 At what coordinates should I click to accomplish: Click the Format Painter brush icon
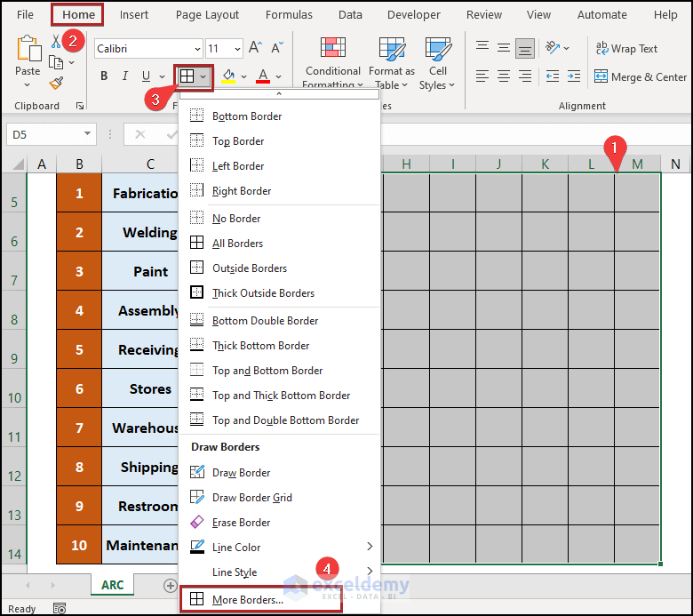57,84
